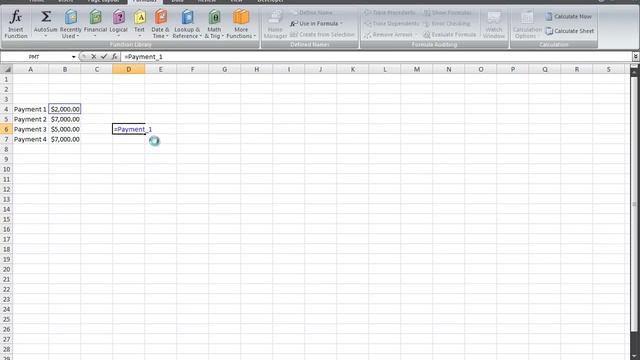Screen dimensions: 640x360
Task: Open the Insert Function dialog
Action: click(x=16, y=24)
